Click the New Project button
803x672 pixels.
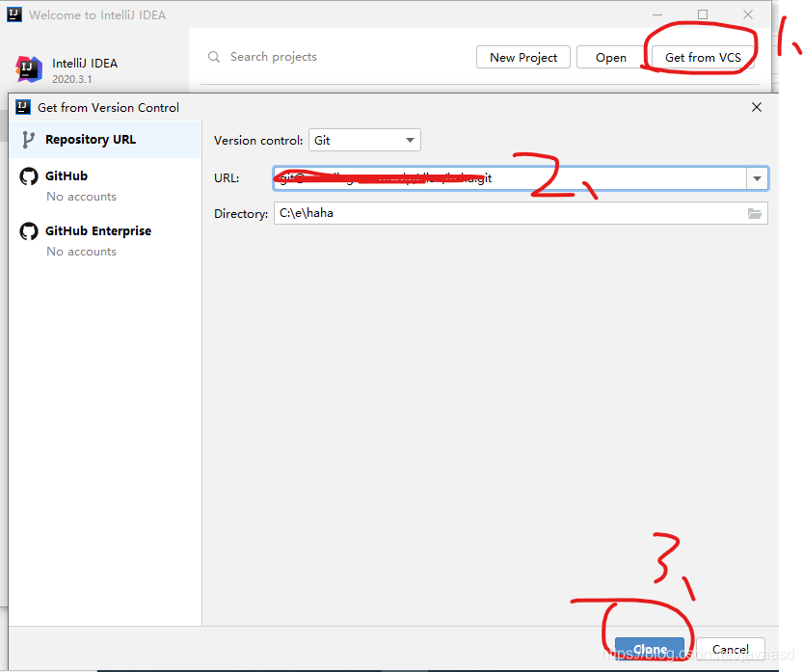pos(522,58)
